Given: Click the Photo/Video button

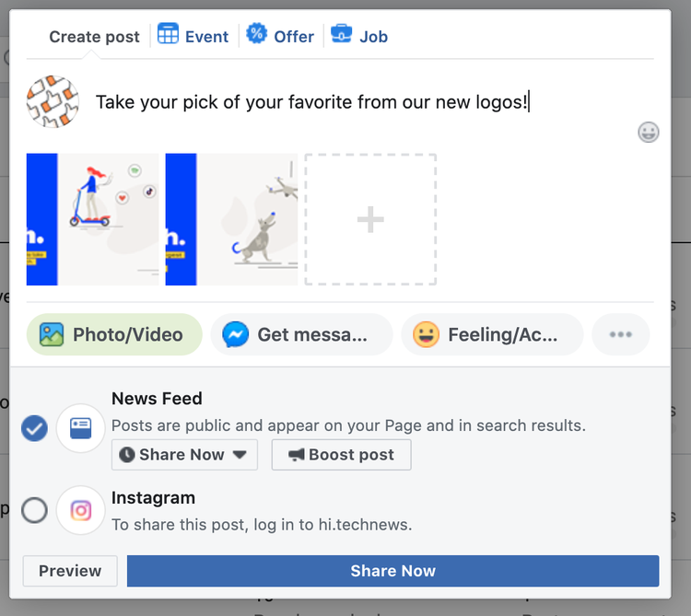Looking at the screenshot, I should tap(114, 334).
